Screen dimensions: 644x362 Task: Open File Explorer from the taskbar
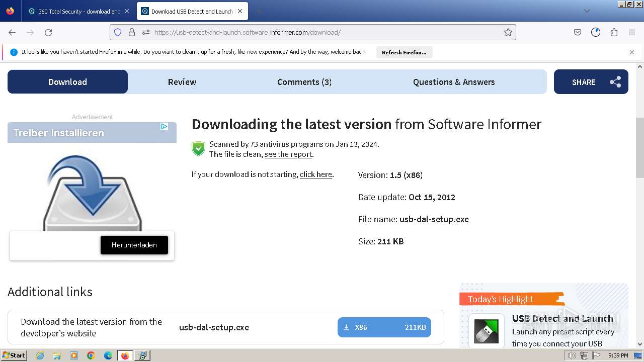tap(57, 355)
